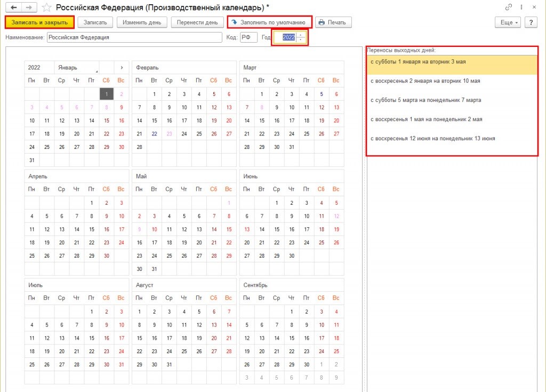Click Изменить день button
Image resolution: width=546 pixels, height=392 pixels.
tap(142, 22)
